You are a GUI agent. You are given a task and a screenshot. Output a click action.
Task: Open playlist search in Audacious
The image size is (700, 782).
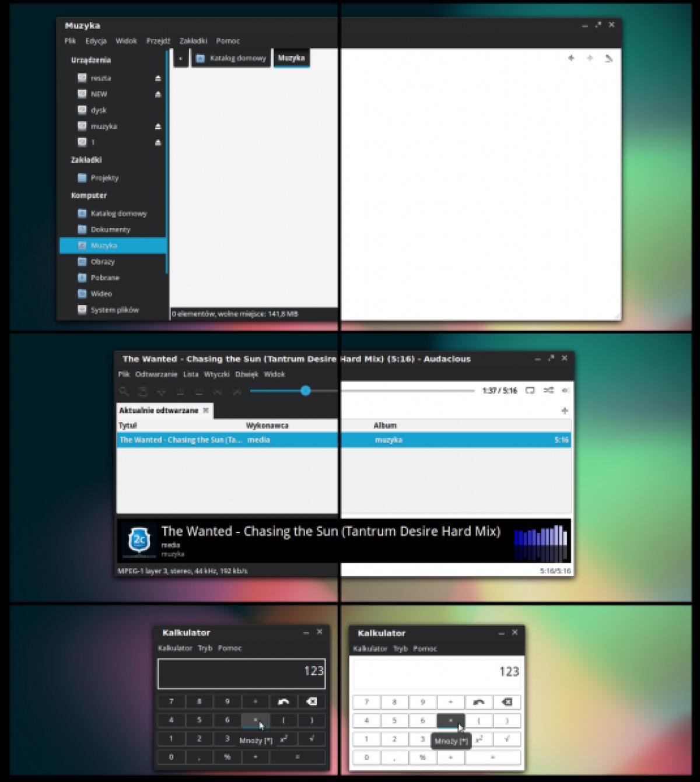(x=124, y=391)
